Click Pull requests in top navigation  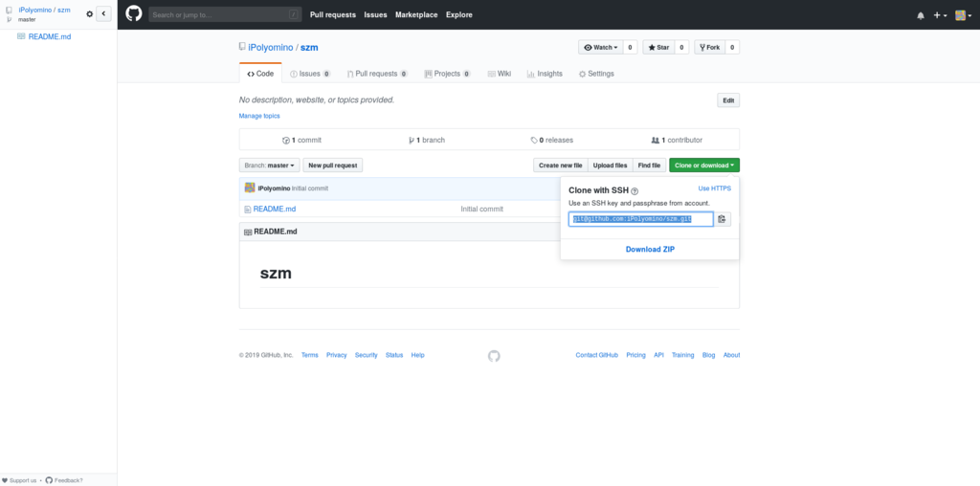[333, 15]
